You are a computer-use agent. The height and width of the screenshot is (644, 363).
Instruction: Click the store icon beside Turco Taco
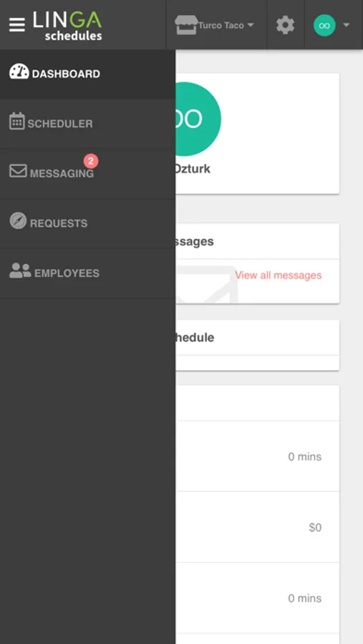[186, 25]
